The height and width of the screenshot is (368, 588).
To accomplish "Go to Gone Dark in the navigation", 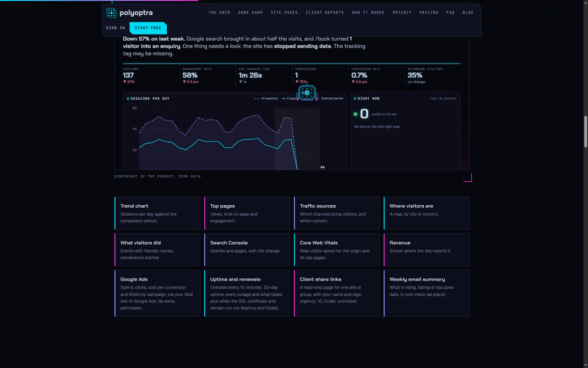I will (251, 12).
